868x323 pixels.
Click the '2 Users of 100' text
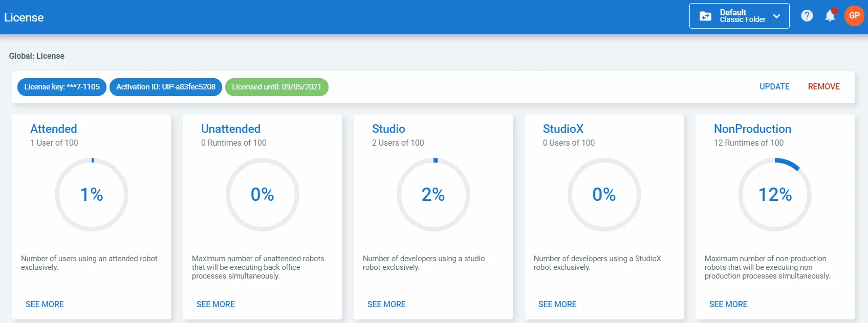click(398, 143)
